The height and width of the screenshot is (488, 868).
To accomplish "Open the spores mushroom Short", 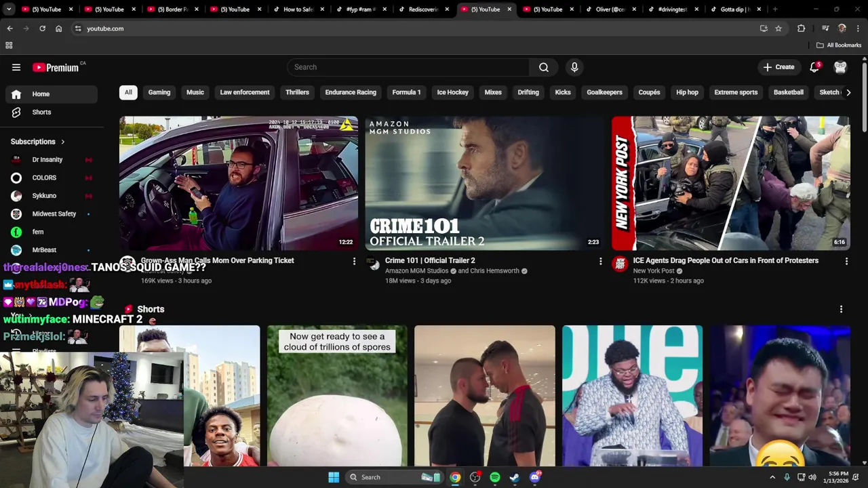I will pyautogui.click(x=337, y=396).
